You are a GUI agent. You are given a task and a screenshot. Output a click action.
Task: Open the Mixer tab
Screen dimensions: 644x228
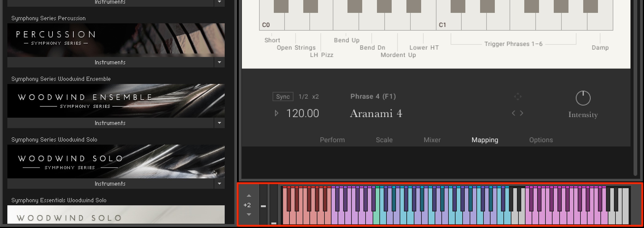pyautogui.click(x=432, y=140)
